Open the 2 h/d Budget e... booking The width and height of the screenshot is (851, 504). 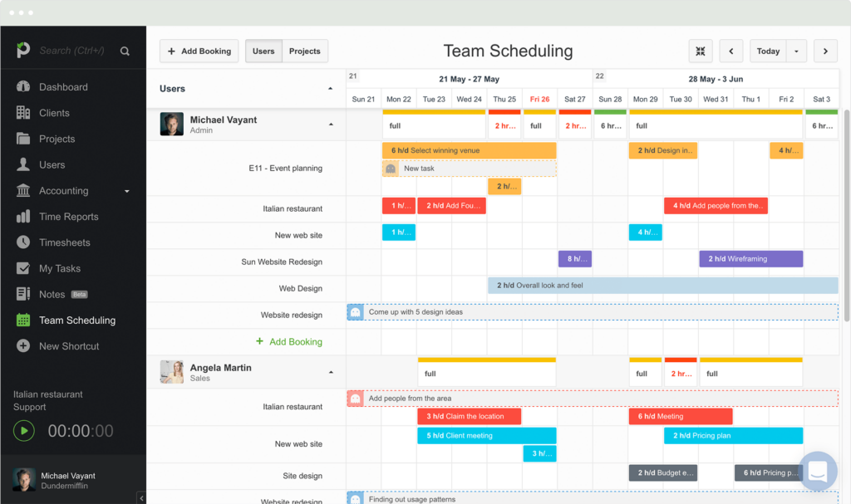click(663, 472)
